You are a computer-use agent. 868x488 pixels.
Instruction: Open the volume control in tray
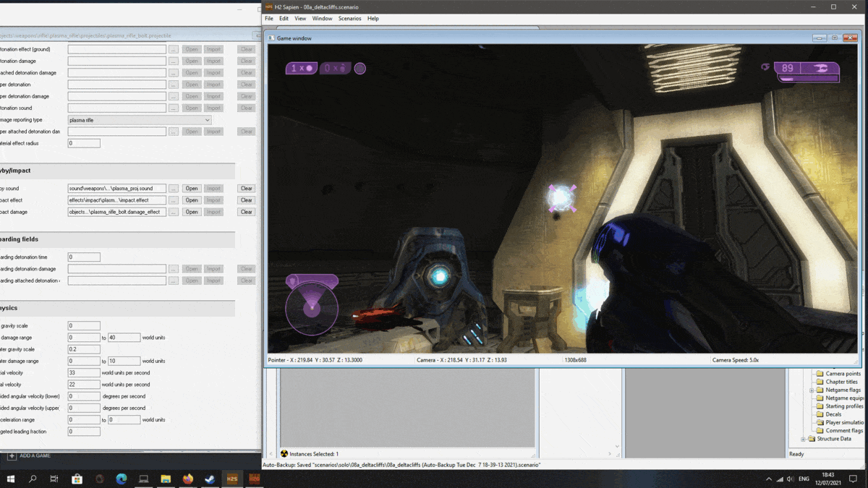point(791,479)
